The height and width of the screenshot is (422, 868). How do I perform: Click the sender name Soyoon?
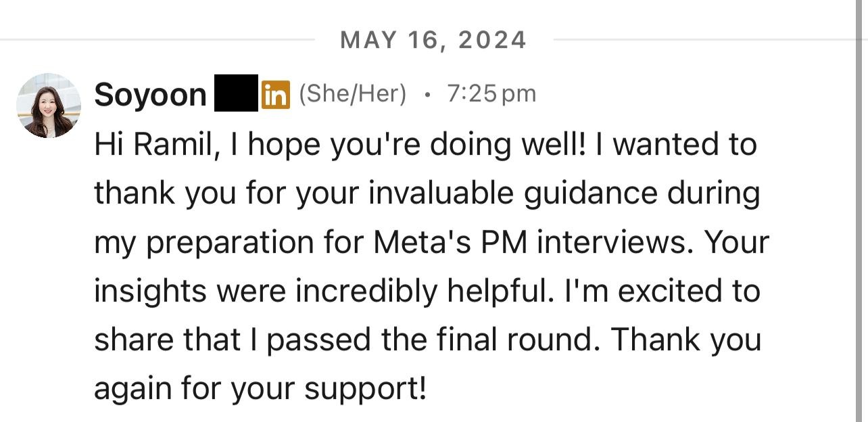tap(150, 95)
